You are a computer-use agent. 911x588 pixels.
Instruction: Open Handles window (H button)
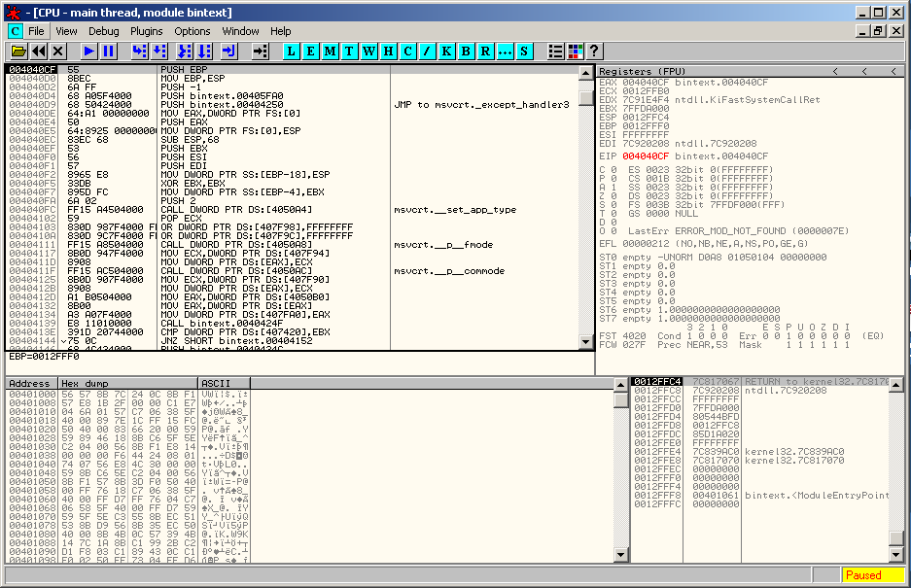pyautogui.click(x=389, y=51)
